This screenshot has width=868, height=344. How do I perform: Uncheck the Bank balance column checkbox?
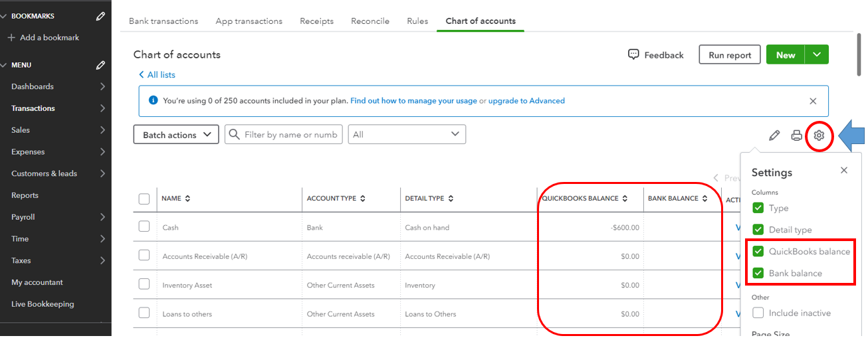click(758, 273)
